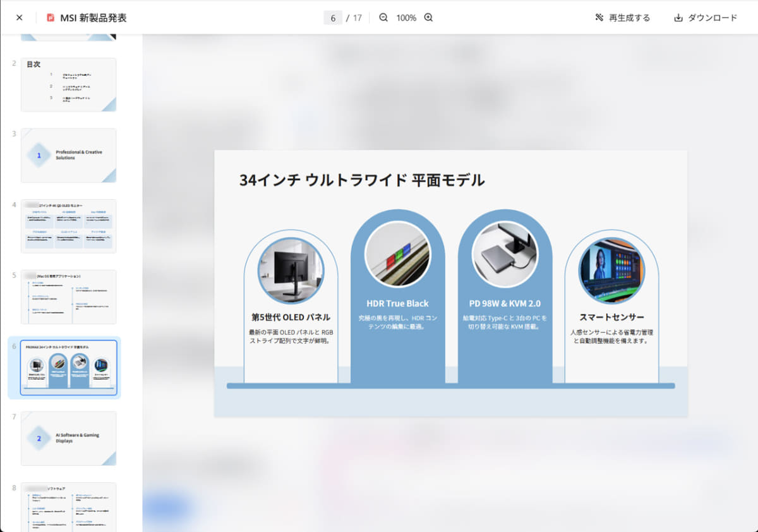The image size is (758, 532).
Task: Click the MSI 新製品発表 title
Action: 93,18
